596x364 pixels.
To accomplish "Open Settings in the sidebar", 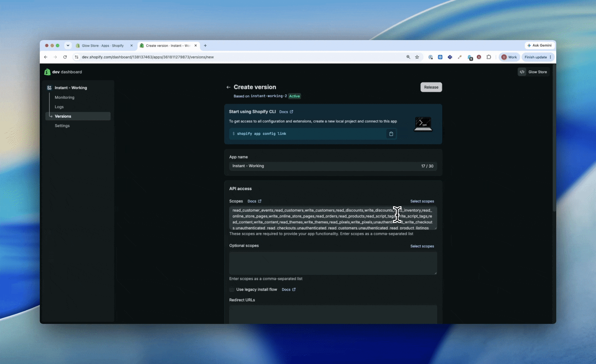I will click(x=62, y=126).
